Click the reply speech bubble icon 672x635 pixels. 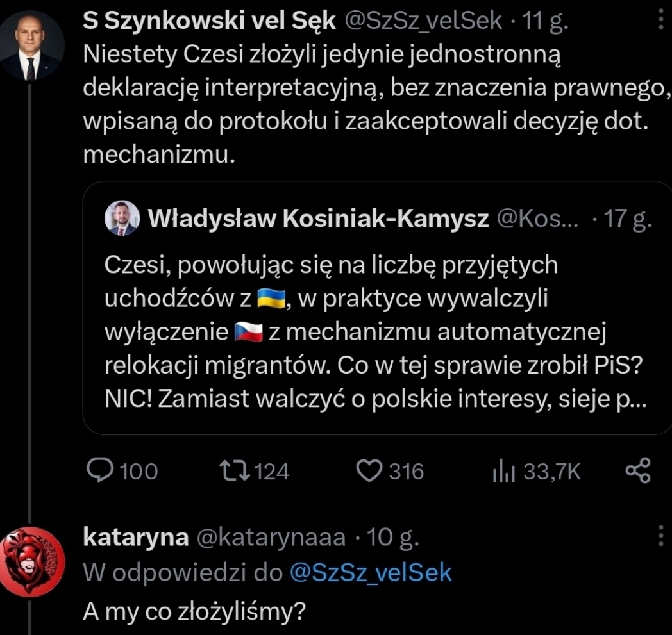tap(99, 471)
